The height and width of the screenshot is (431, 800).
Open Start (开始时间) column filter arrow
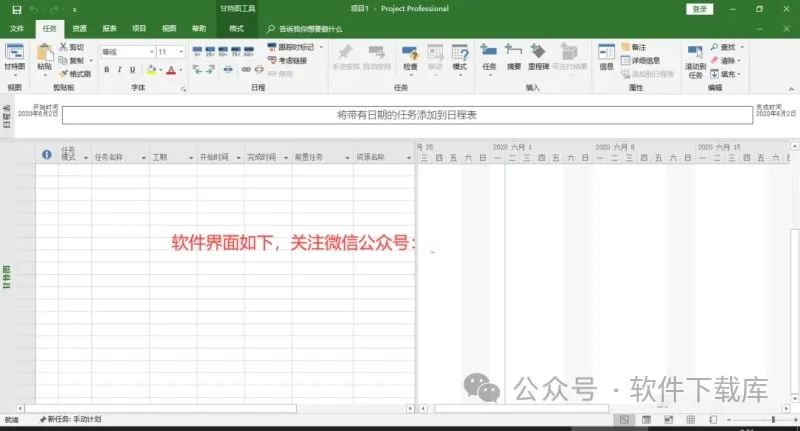click(x=238, y=158)
